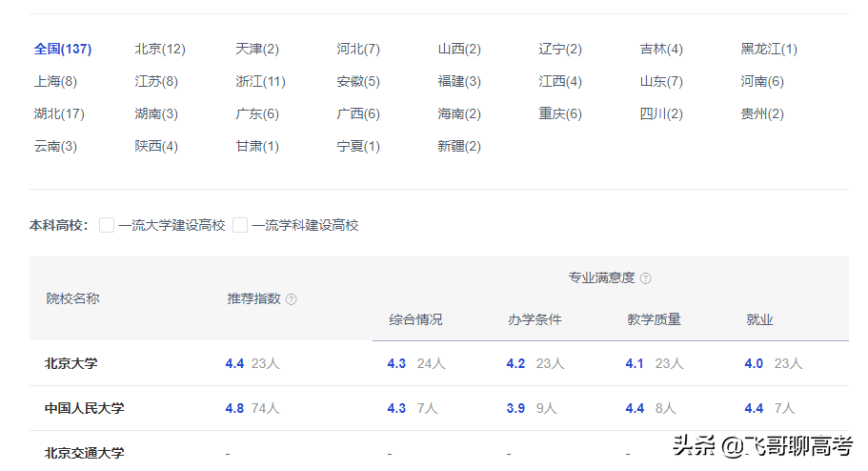
Task: Check the 一流学科建设高校 checkbox
Action: 240,225
